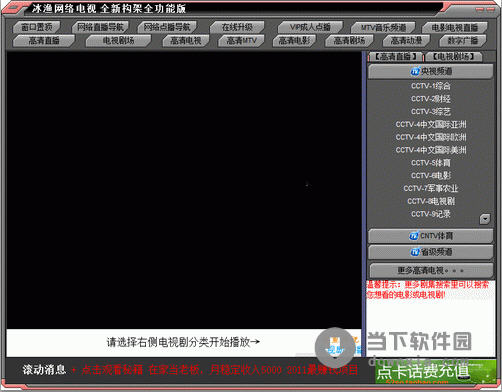Open the MTV音乐频道 music channel
This screenshot has height=392, width=502.
[x=383, y=27]
